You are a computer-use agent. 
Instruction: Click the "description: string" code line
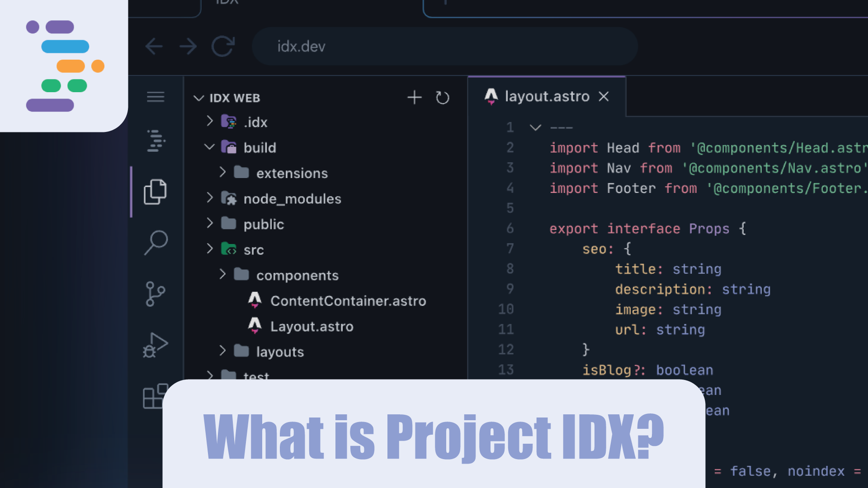[693, 289]
